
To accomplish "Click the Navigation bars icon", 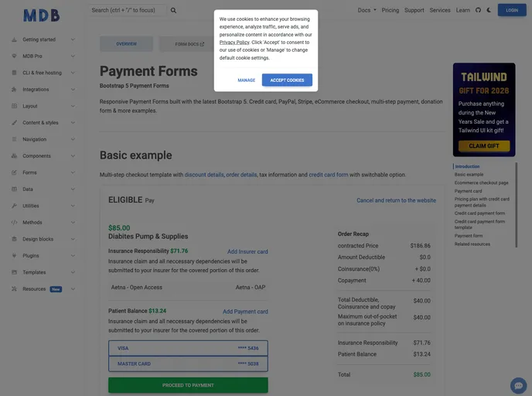I will (x=14, y=139).
